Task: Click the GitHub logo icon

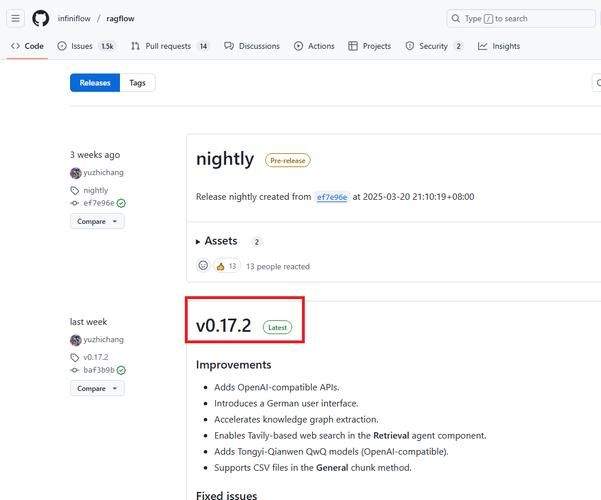Action: pos(41,18)
